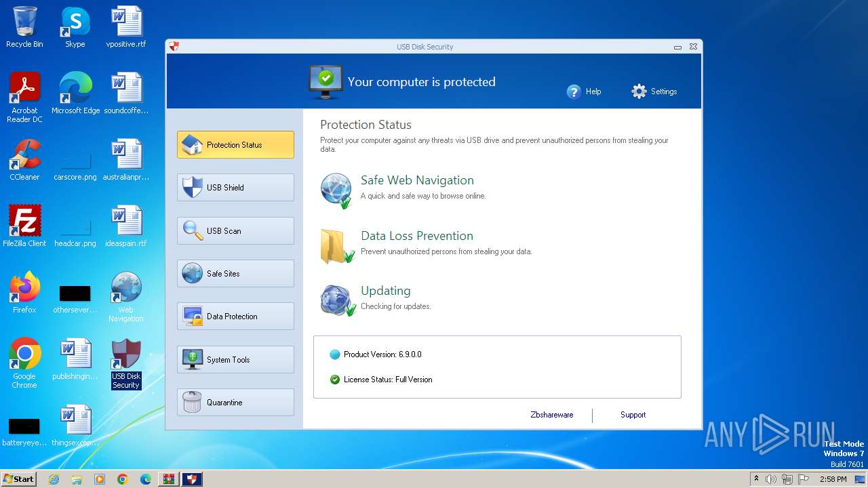The image size is (868, 488).
Task: Launch Acrobat Reader DC shortcut
Action: 24,98
